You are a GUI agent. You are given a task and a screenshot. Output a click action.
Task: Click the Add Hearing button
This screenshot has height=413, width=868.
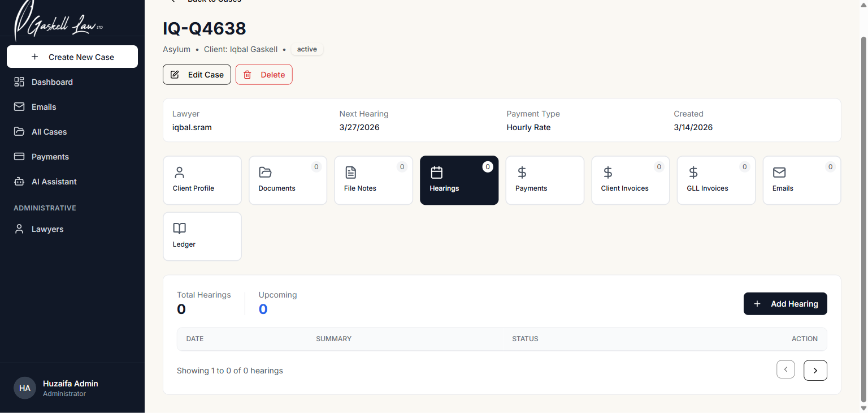[785, 304]
